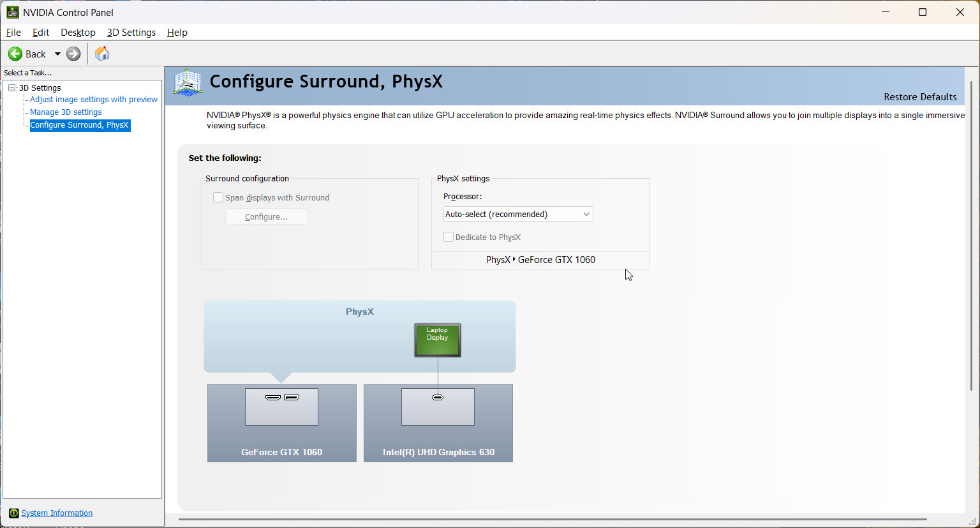Click the NVIDIA Control Panel title icon
980x528 pixels.
pos(12,12)
